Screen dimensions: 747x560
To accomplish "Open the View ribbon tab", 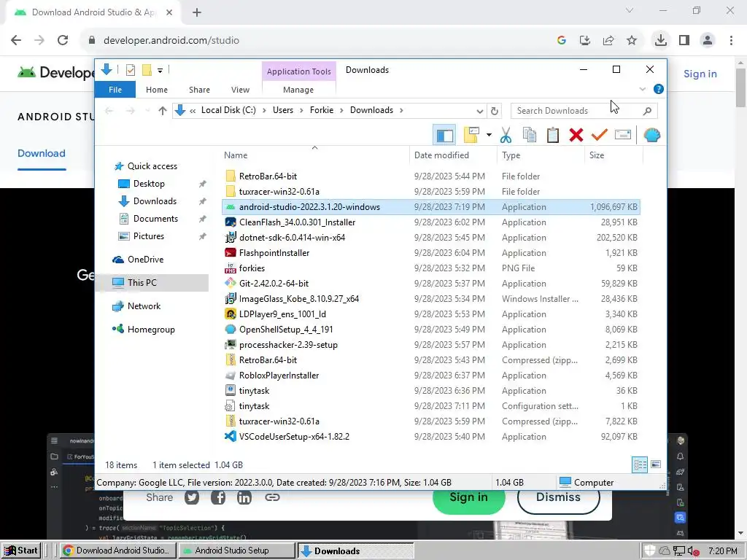I will (240, 90).
